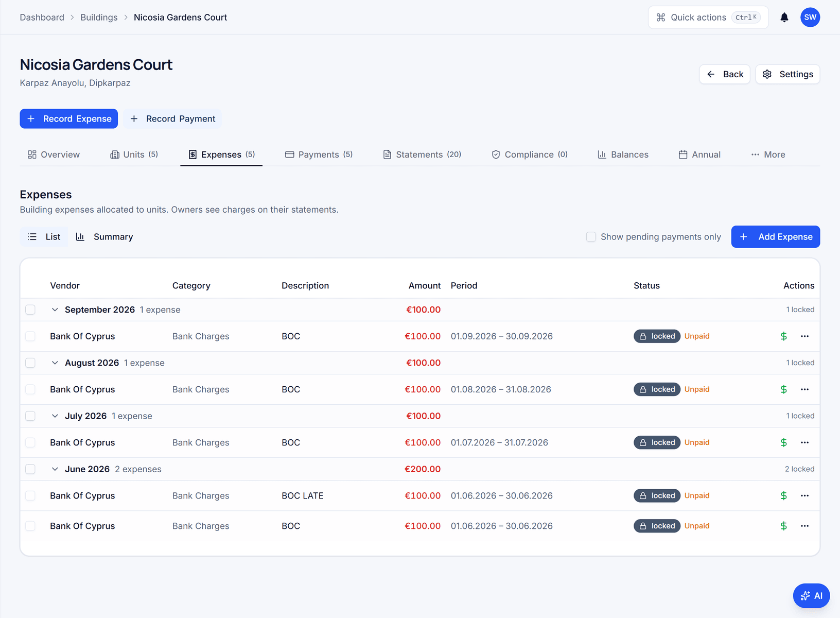840x618 pixels.
Task: Click the Record Payment button
Action: click(172, 118)
